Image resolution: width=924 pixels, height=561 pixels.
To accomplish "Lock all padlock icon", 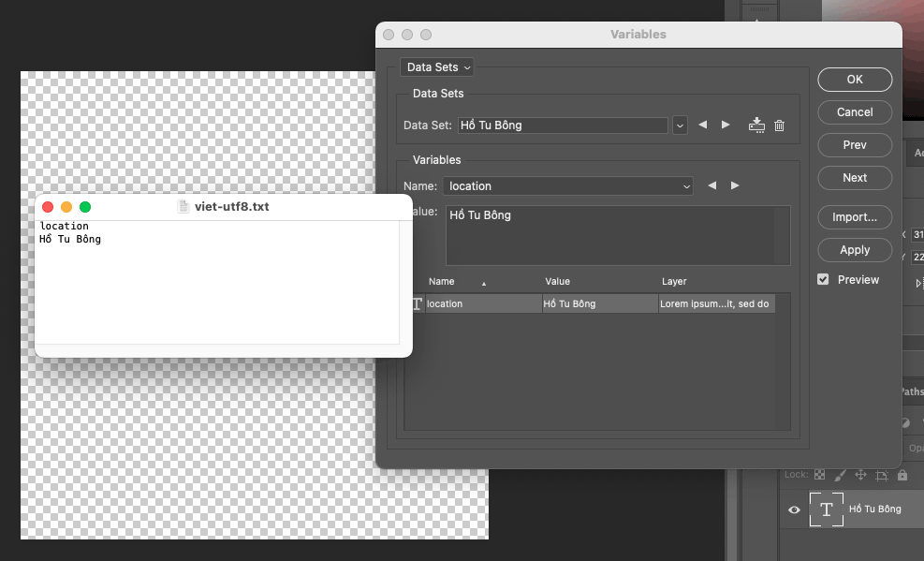I will [902, 475].
